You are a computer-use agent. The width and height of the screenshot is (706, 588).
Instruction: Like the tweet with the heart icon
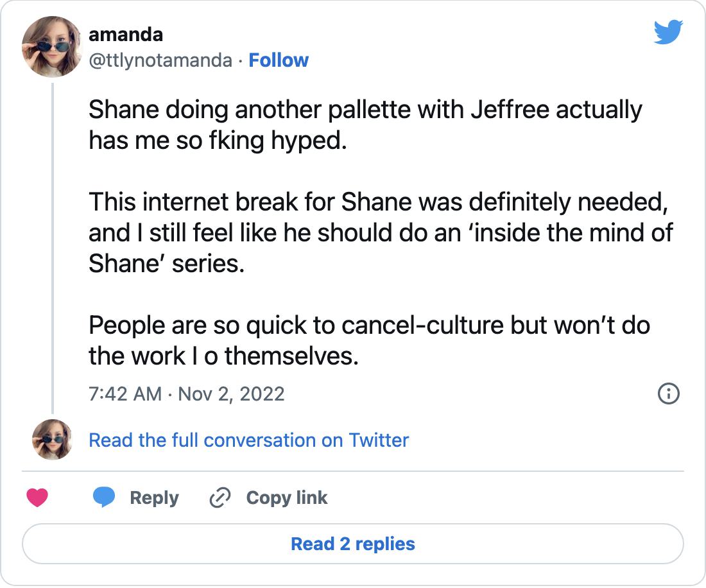[x=37, y=498]
